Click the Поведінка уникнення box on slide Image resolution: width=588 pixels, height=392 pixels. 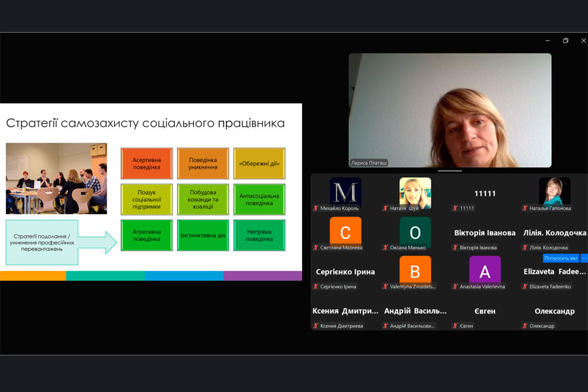pyautogui.click(x=203, y=163)
